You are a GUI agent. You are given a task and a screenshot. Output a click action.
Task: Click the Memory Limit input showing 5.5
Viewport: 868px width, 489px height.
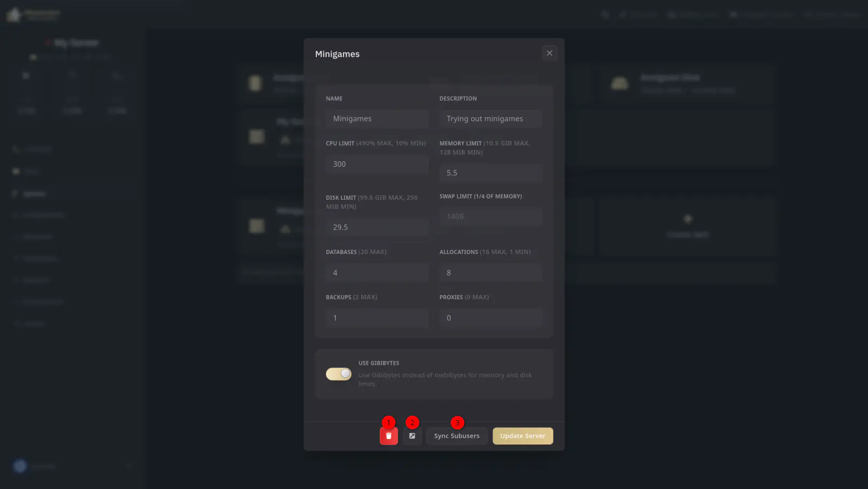pyautogui.click(x=490, y=173)
